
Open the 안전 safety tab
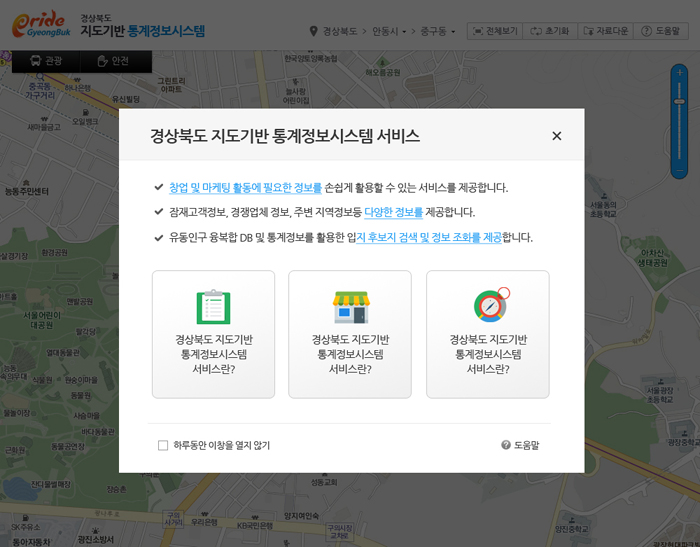[x=116, y=61]
